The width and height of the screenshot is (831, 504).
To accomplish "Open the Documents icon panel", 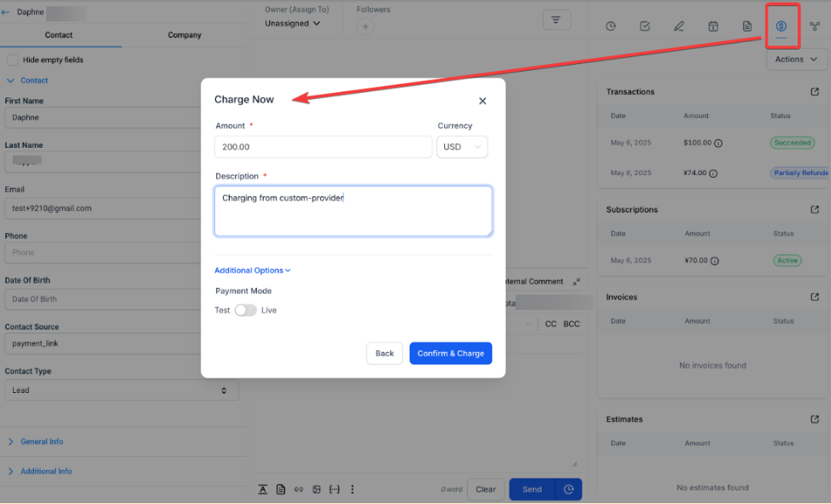I will coord(747,26).
